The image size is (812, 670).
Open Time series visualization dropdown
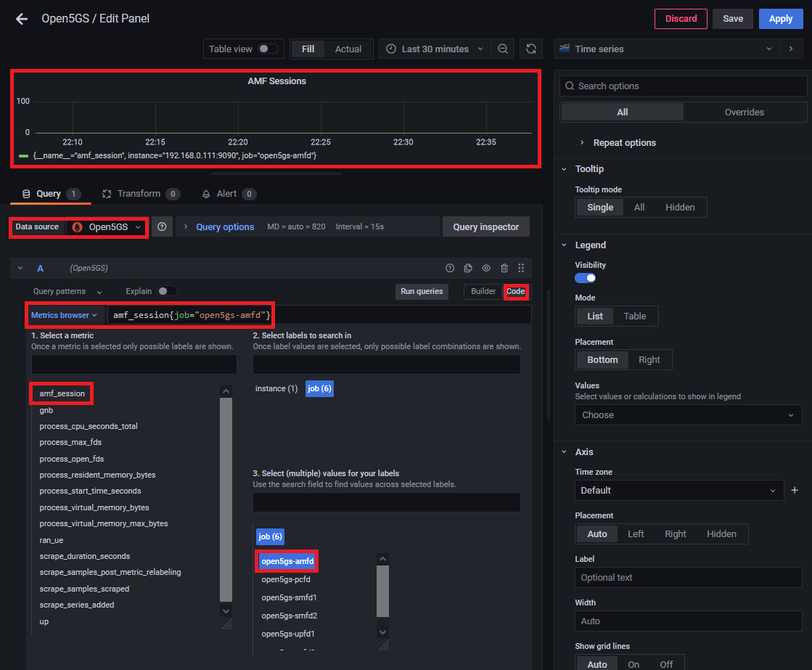pos(666,49)
